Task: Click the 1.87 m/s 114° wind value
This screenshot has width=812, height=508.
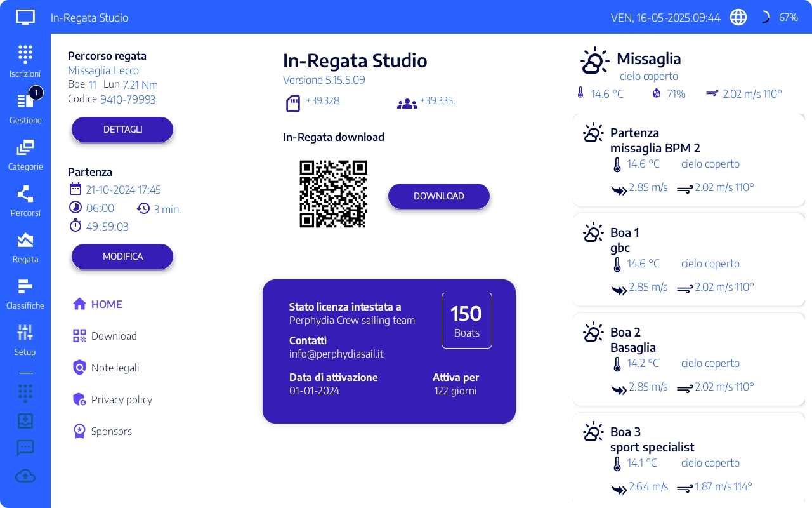Action: point(723,486)
